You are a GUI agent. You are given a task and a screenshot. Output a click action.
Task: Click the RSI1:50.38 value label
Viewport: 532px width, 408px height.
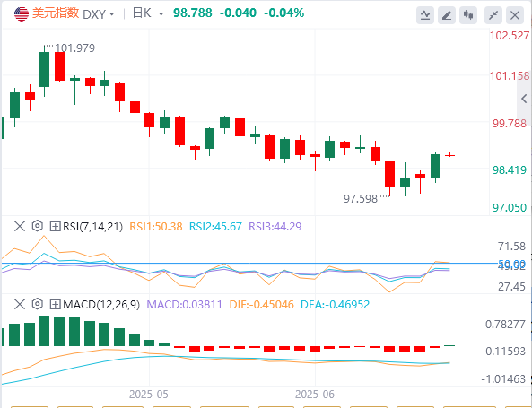pos(156,227)
